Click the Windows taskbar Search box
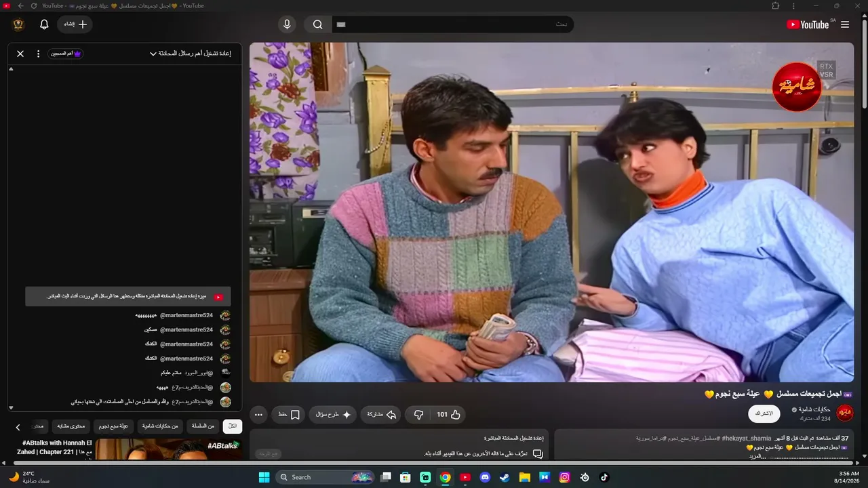This screenshot has height=488, width=868. pos(326,477)
